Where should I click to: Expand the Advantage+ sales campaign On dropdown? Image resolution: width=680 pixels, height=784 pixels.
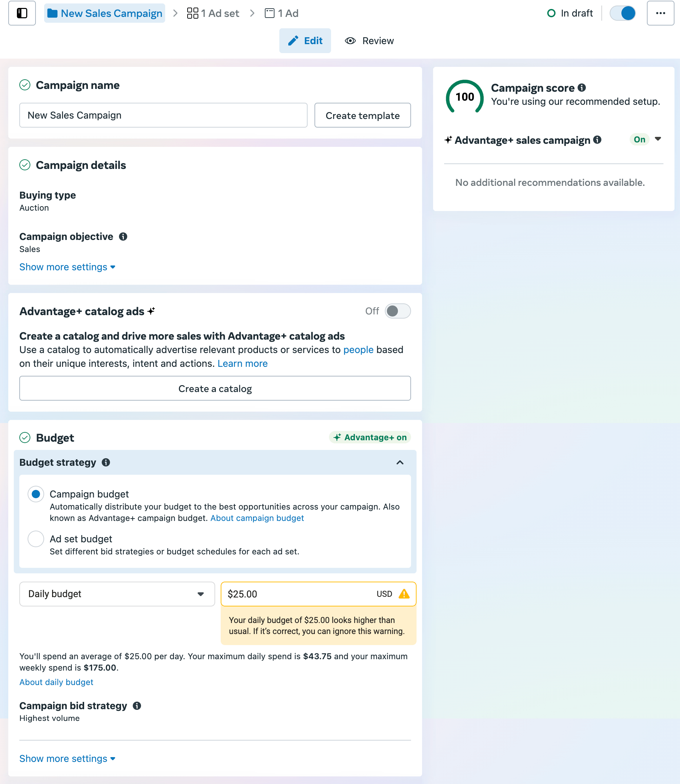pyautogui.click(x=659, y=139)
